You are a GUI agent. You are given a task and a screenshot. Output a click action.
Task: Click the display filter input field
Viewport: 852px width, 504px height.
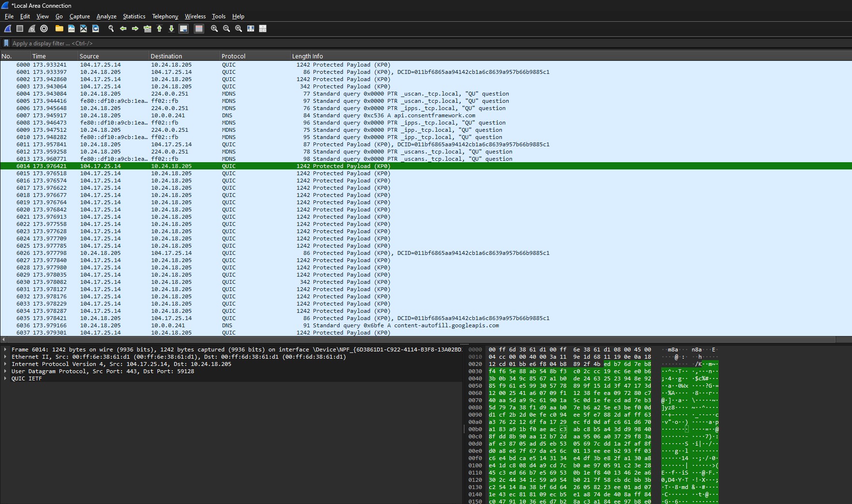[145, 43]
